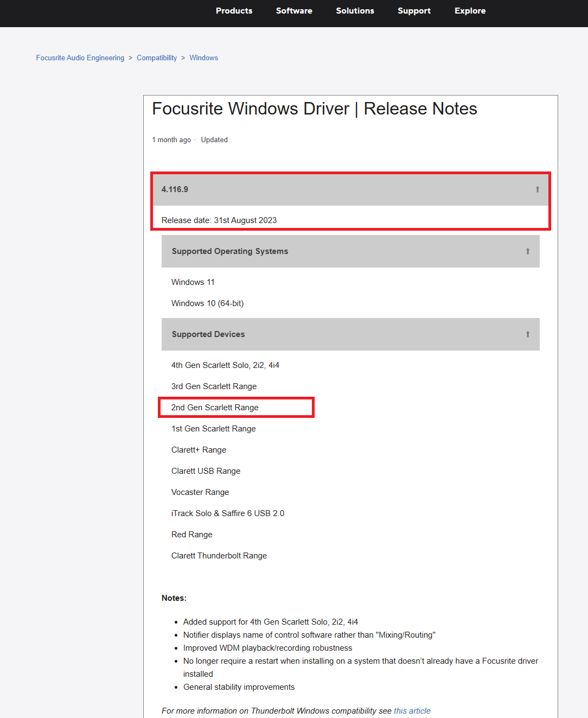Click 'General stability improvements' note
This screenshot has height=718, width=588.
239,687
